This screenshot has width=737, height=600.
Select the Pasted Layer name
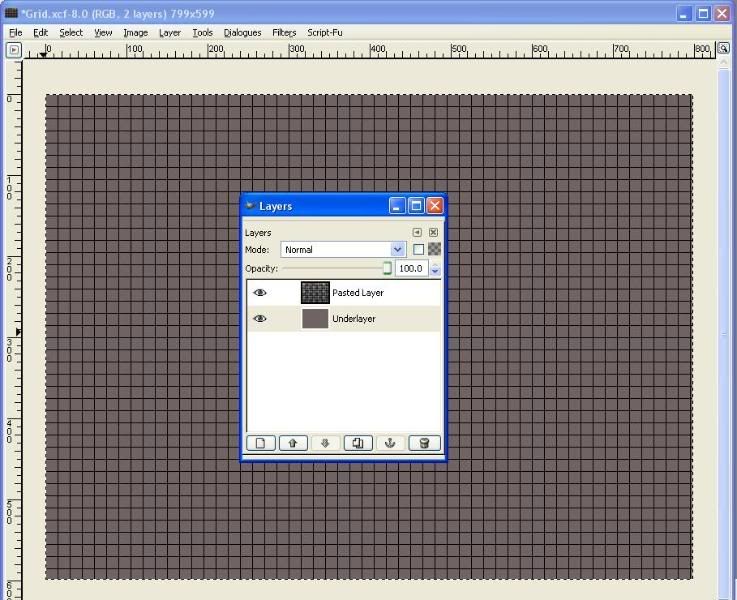tap(358, 293)
